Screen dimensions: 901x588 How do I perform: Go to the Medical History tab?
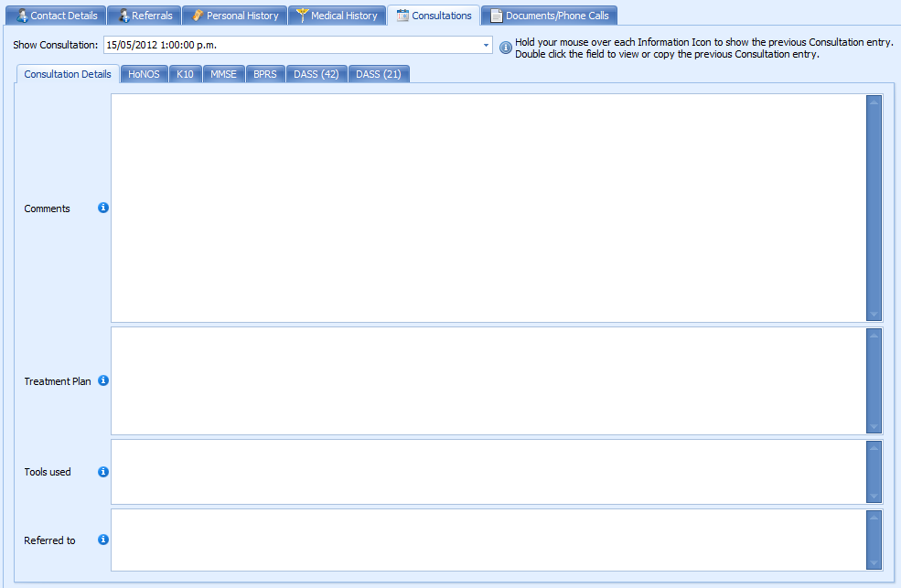(x=337, y=16)
